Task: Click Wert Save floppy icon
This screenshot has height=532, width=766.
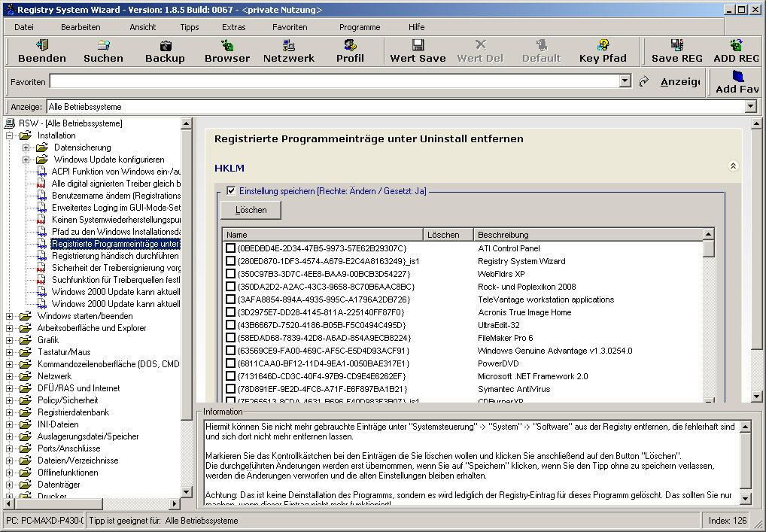Action: coord(418,45)
